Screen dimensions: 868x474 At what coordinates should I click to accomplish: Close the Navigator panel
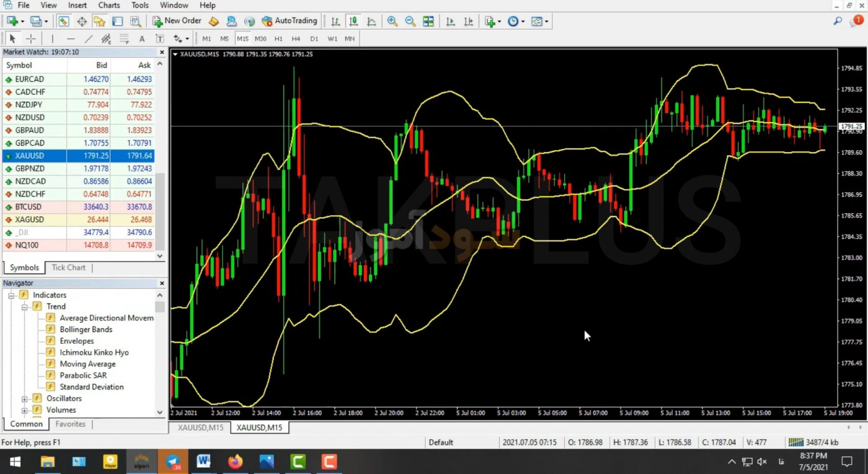[162, 283]
